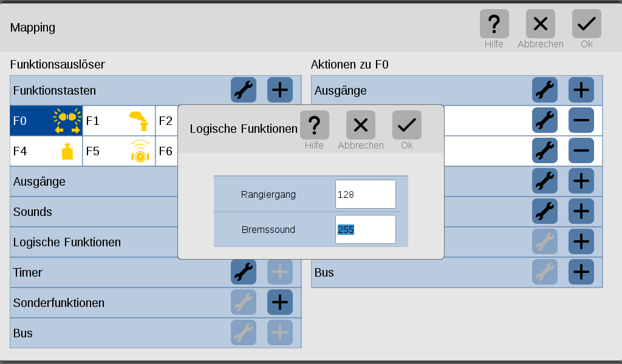This screenshot has width=622, height=364.
Task: Click Ok in Logische Funktionen dialog
Action: [x=406, y=125]
